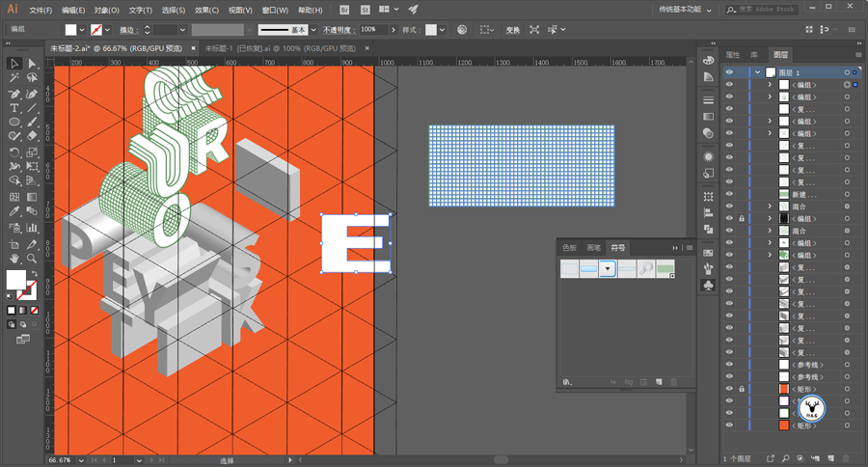
Task: Select the Blend tool
Action: pyautogui.click(x=32, y=211)
